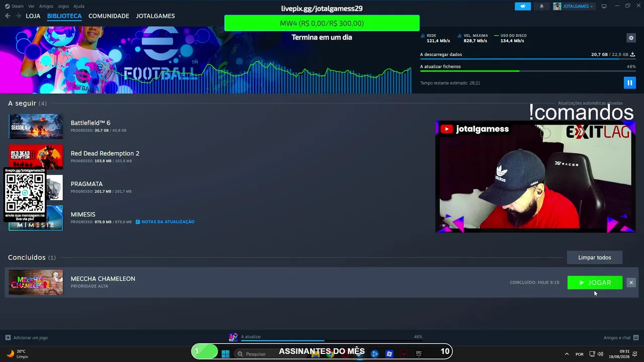Screen dimensions: 644x362
Task: Open the Windows Start menu
Action: (225, 353)
